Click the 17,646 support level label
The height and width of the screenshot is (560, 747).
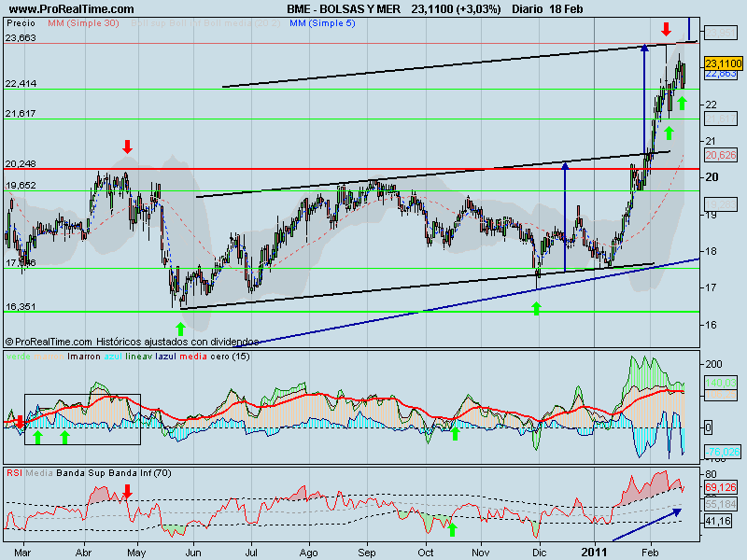click(21, 262)
